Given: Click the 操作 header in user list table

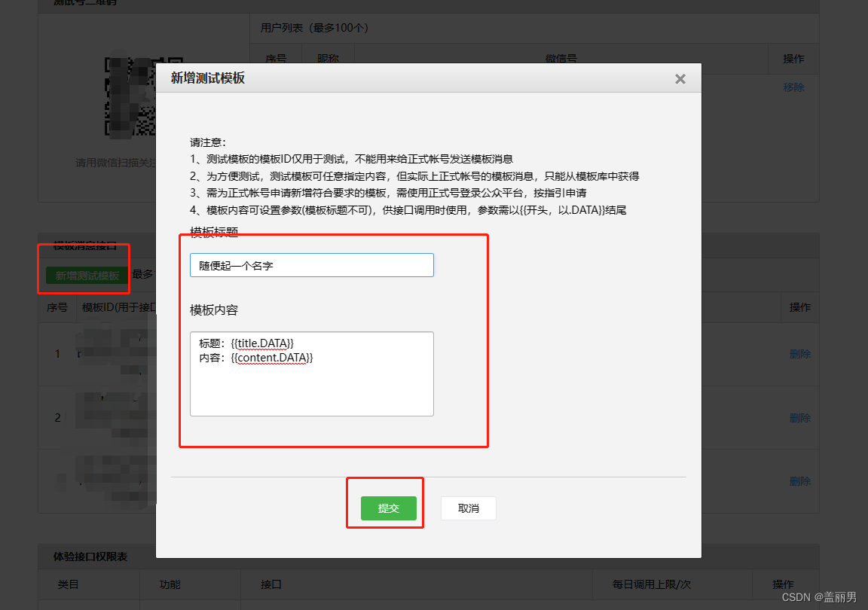Looking at the screenshot, I should click(793, 59).
